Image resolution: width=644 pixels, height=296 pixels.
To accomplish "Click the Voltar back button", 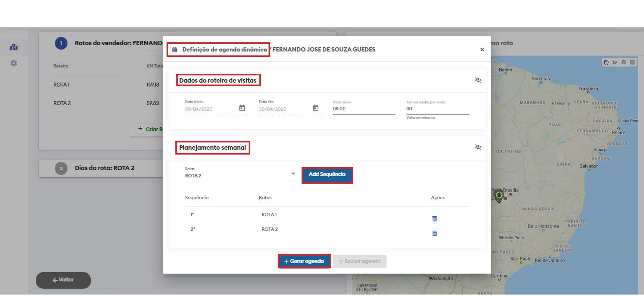I will click(x=63, y=280).
